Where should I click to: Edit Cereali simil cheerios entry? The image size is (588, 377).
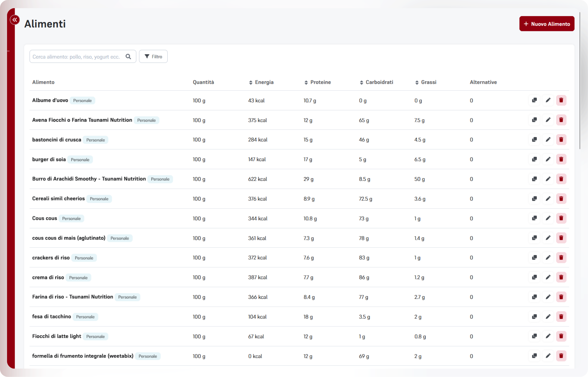coord(548,199)
